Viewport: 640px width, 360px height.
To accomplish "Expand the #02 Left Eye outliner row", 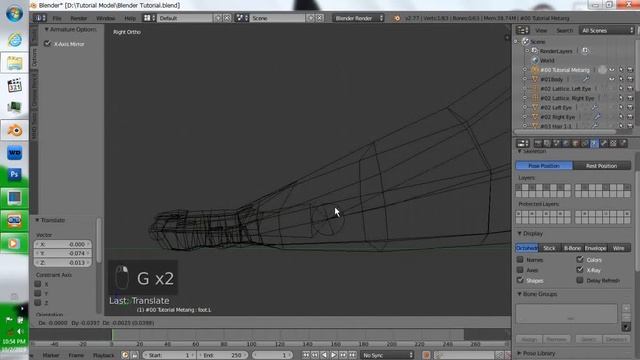I will (525, 107).
